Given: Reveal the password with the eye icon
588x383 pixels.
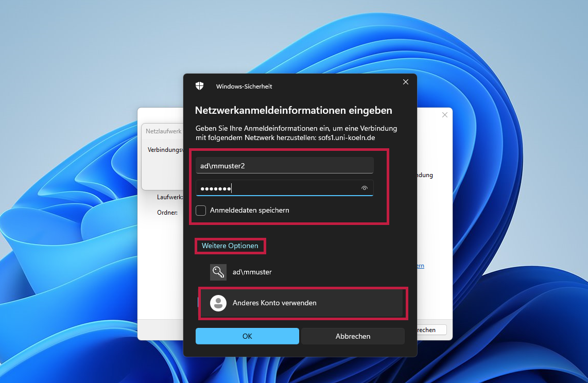Looking at the screenshot, I should click(364, 188).
